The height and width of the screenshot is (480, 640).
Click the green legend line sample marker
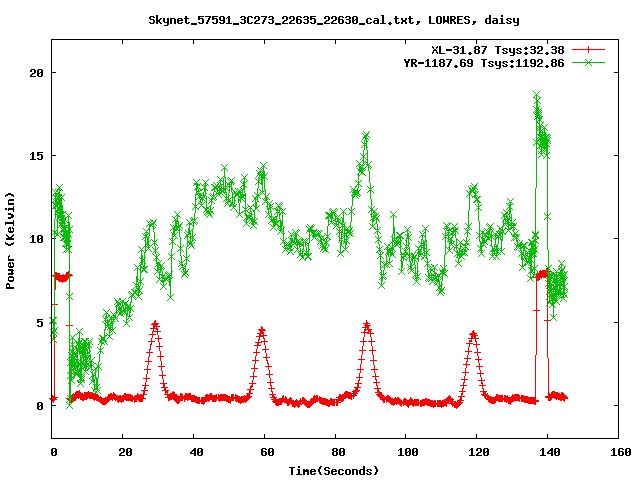[588, 62]
